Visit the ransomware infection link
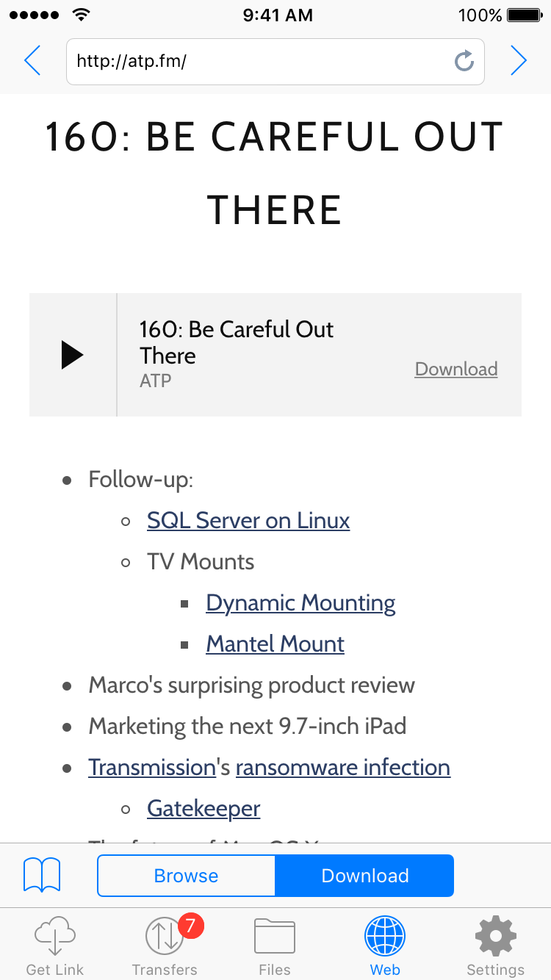 [x=342, y=768]
